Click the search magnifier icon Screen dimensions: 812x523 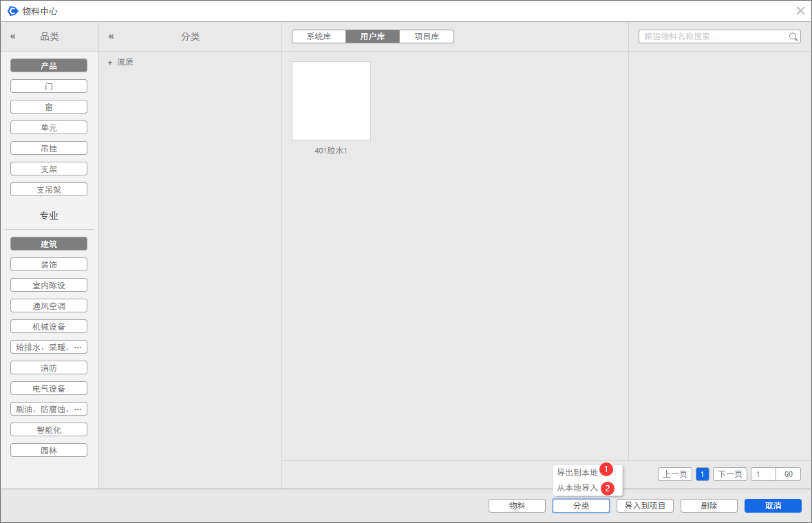(x=793, y=36)
